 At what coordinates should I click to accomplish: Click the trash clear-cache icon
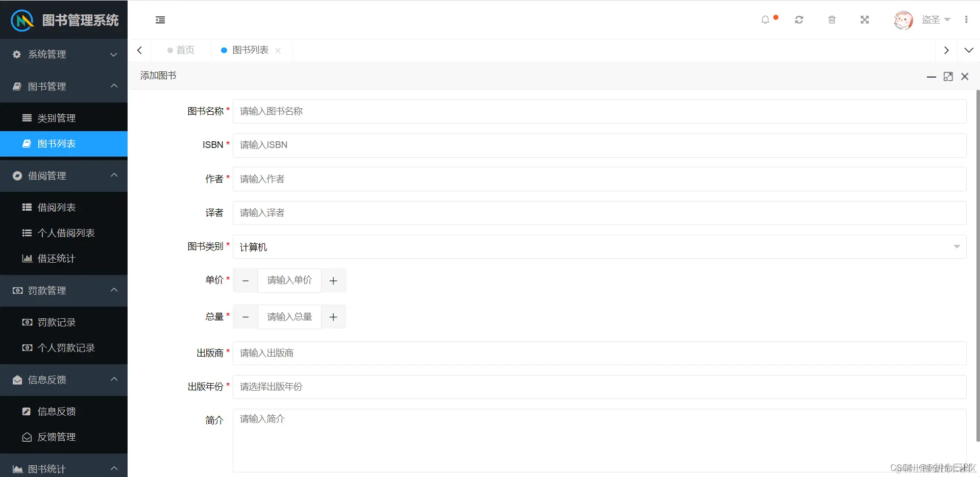(832, 20)
